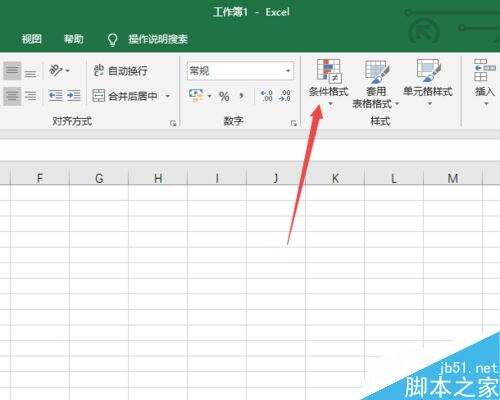Open the View (视图) ribbon tab
This screenshot has width=500, height=400.
click(32, 39)
